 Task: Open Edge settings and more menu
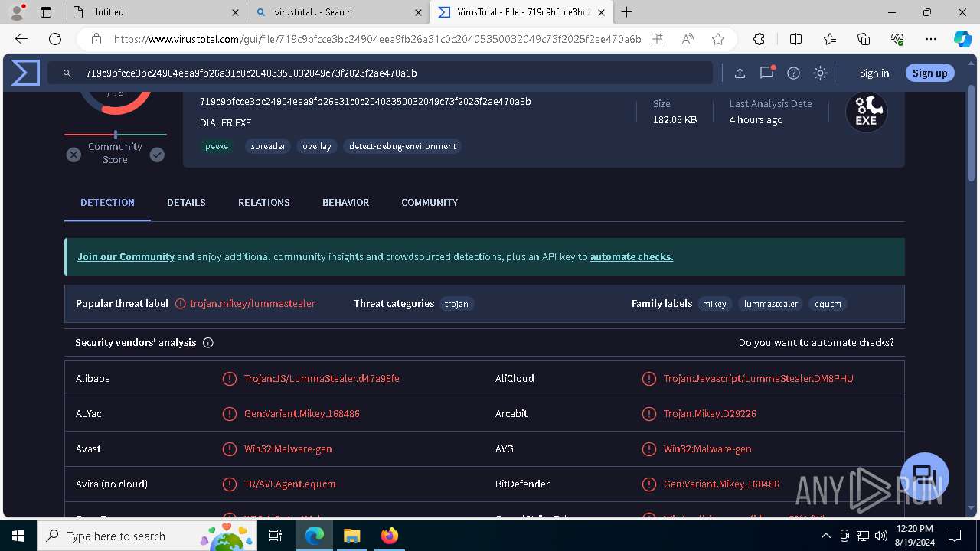coord(931,39)
